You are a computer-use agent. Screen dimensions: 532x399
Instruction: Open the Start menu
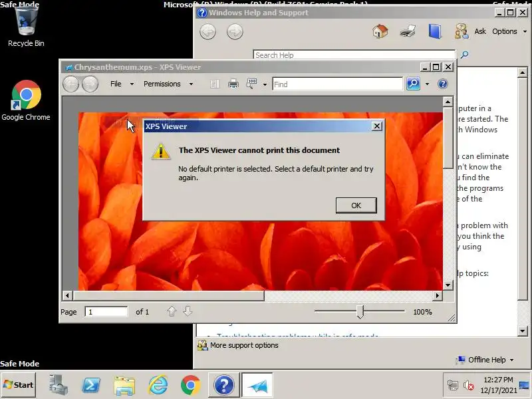(19, 385)
